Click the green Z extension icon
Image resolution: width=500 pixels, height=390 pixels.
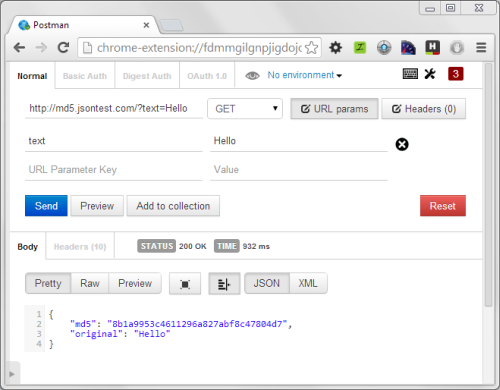(x=360, y=48)
